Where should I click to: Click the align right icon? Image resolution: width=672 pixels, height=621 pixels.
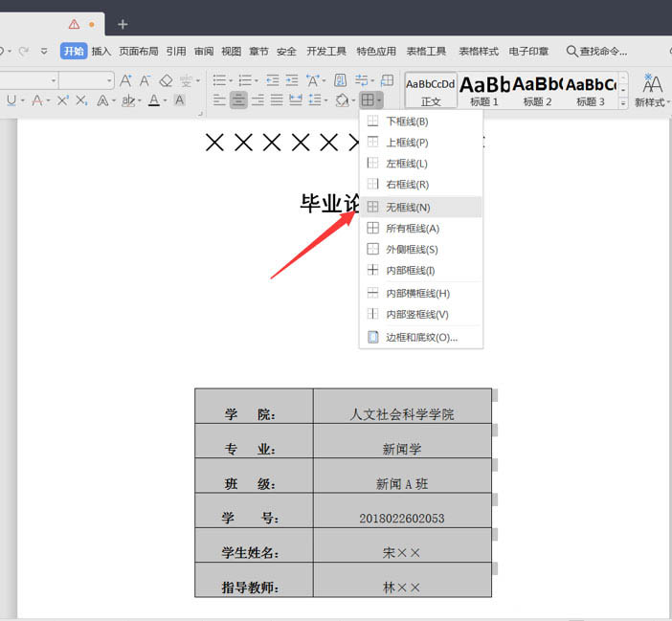(258, 100)
